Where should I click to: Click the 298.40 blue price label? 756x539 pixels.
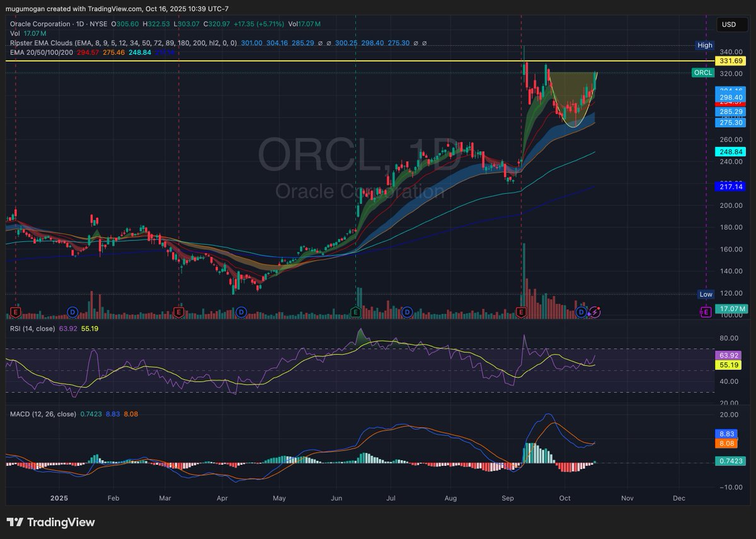coord(731,98)
